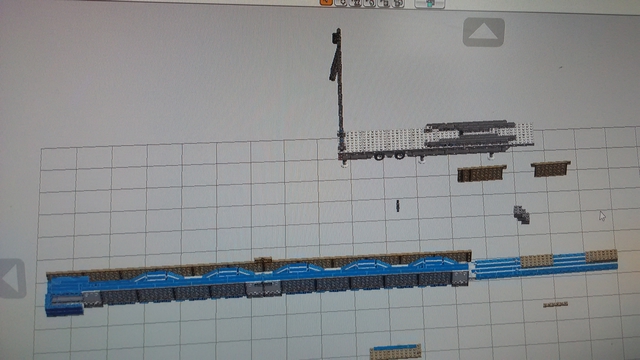
Task: Click the wide teal brick toolbar button
Action: pyautogui.click(x=429, y=4)
